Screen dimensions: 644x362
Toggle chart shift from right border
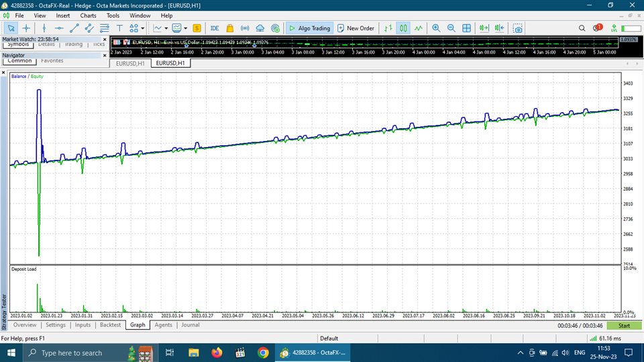point(499,28)
